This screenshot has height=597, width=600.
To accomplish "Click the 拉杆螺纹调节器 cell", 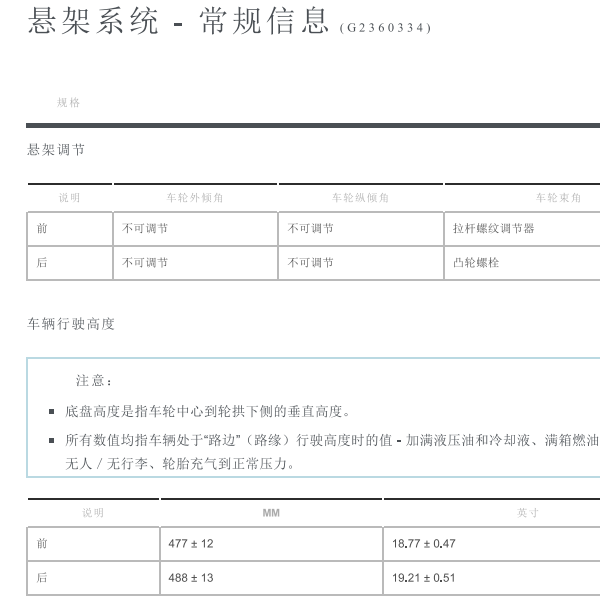I will (494, 228).
